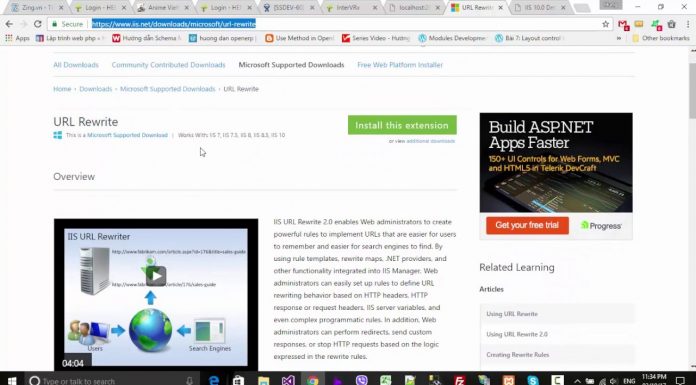The width and height of the screenshot is (696, 385).
Task: Reload the page with the refresh icon
Action: click(38, 24)
